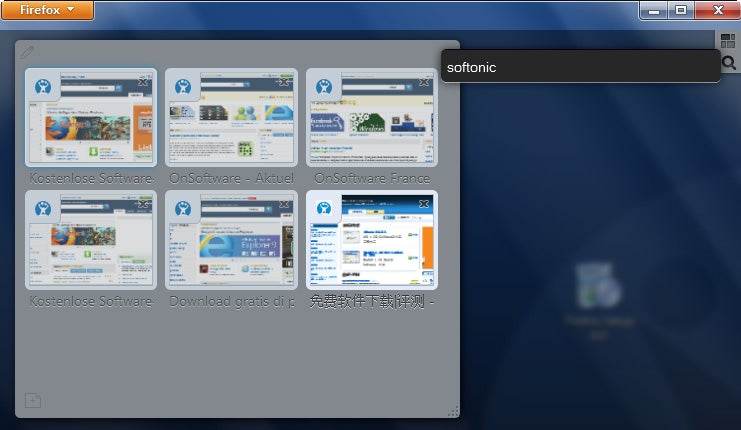
Task: Close the Download gratis tab thumbnail
Action: pyautogui.click(x=285, y=204)
